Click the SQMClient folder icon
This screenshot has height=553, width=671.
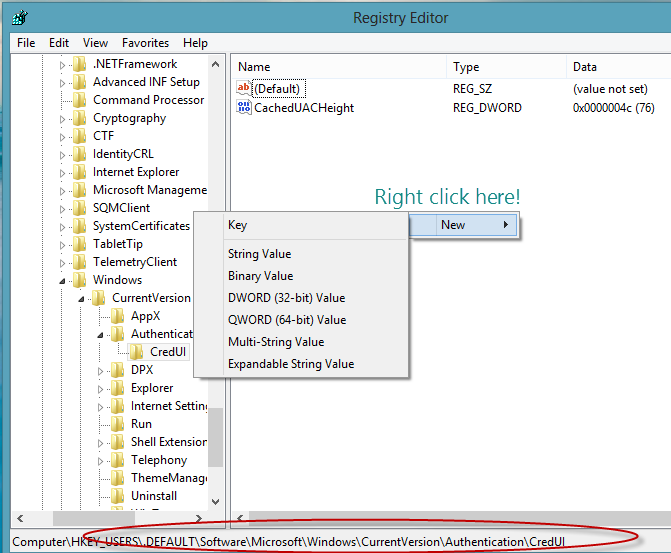coord(80,208)
